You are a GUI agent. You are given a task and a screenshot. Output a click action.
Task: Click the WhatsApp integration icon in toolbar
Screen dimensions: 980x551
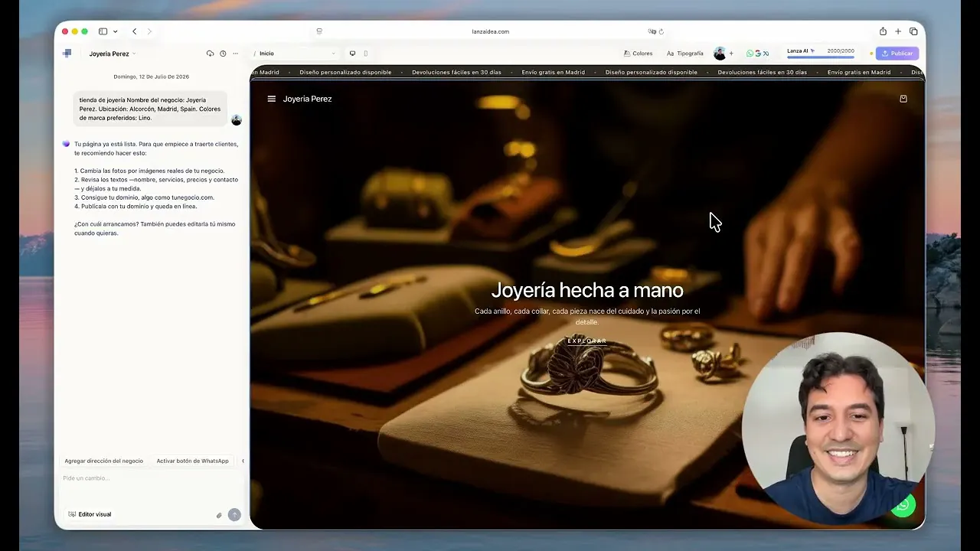click(750, 54)
